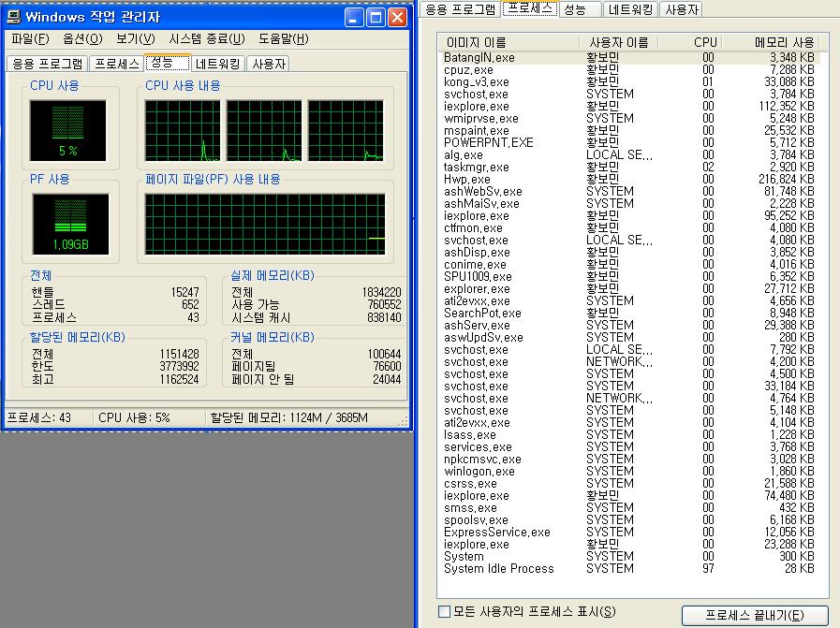
Task: Open the 시스템 종료(U) menu
Action: click(x=206, y=38)
